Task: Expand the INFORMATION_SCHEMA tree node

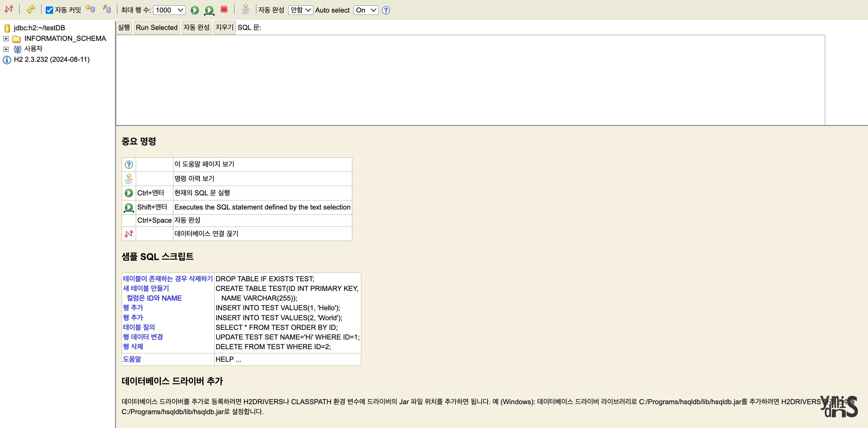Action: tap(6, 39)
